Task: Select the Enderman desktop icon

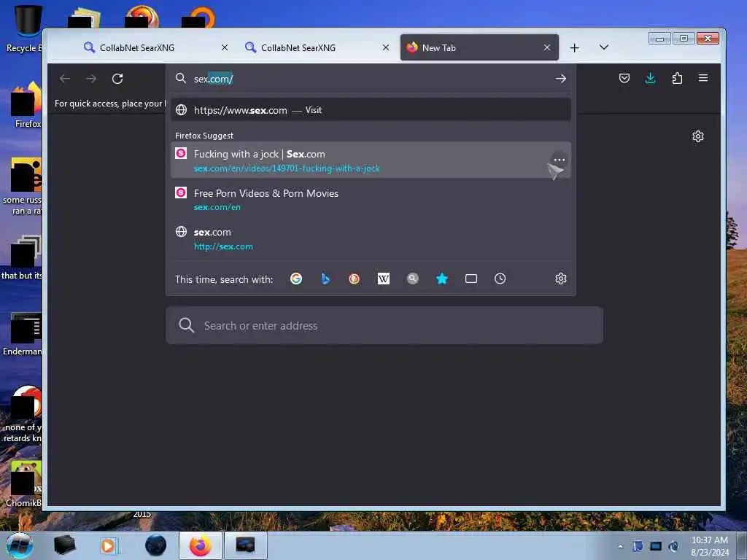Action: click(x=23, y=334)
